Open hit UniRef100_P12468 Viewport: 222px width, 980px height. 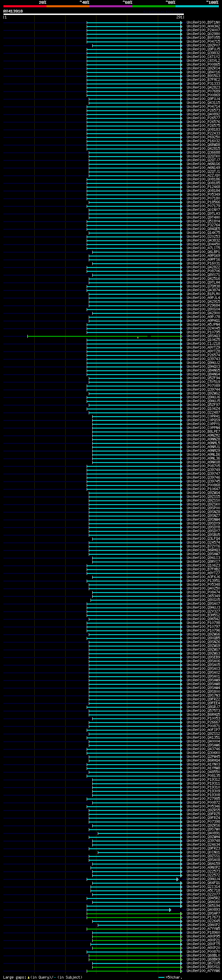pyautogui.click(x=203, y=187)
